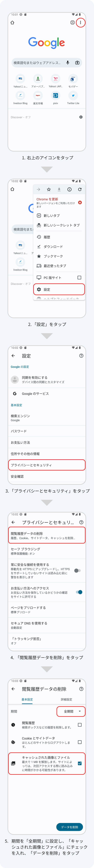
Task: Tap the tab switcher showing 1 tab
Action: click(72, 23)
